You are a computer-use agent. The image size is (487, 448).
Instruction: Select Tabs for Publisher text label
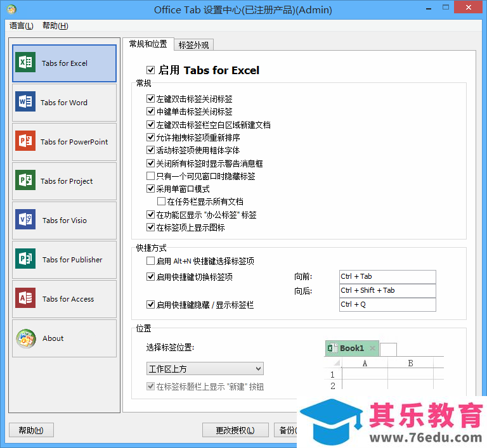point(72,260)
